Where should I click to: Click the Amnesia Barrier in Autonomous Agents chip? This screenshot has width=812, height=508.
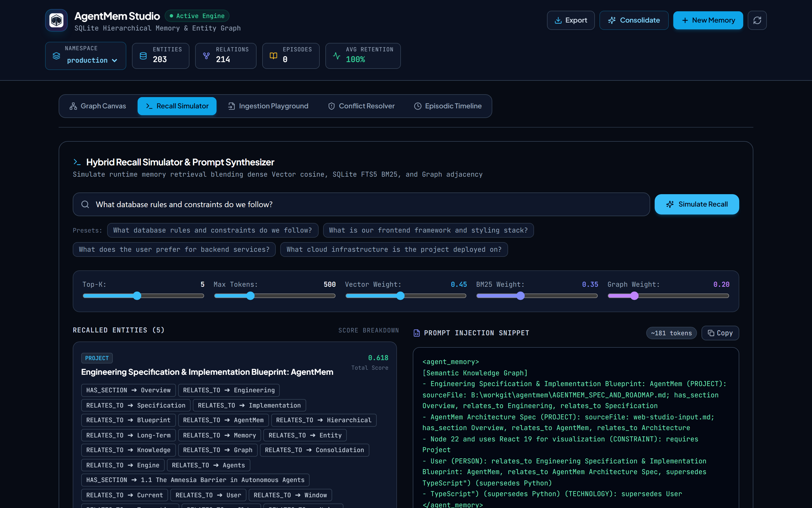(195, 480)
